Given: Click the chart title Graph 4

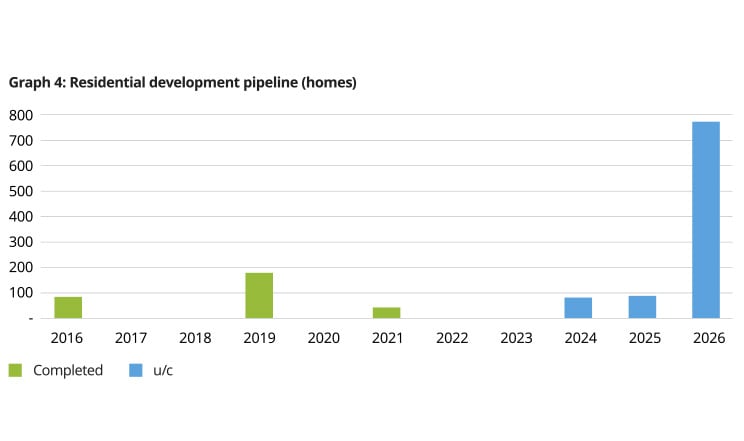Looking at the screenshot, I should 183,83.
